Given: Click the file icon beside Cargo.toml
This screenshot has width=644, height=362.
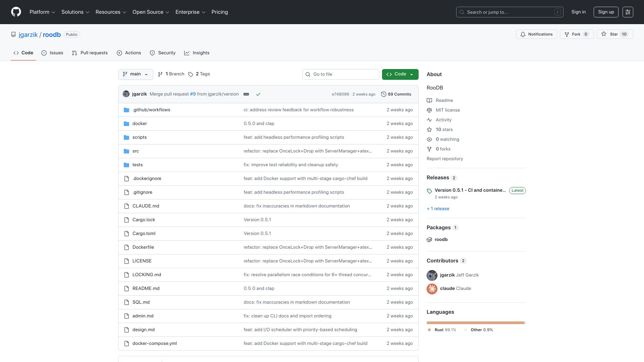Looking at the screenshot, I should (x=126, y=234).
